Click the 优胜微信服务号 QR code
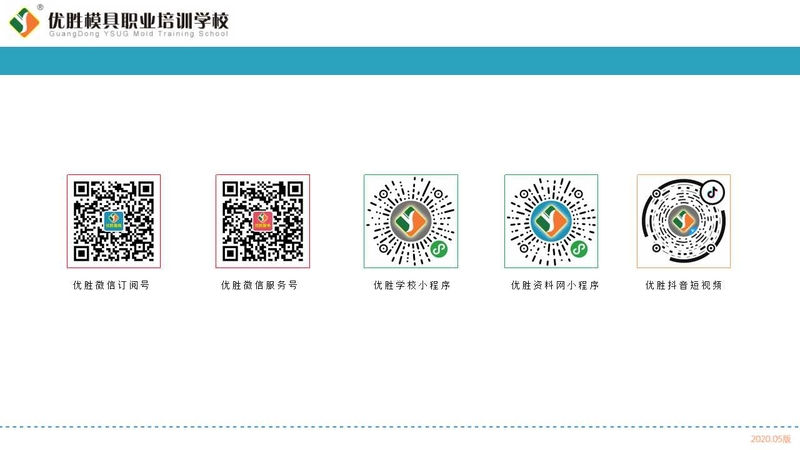800x450 pixels. (x=263, y=221)
